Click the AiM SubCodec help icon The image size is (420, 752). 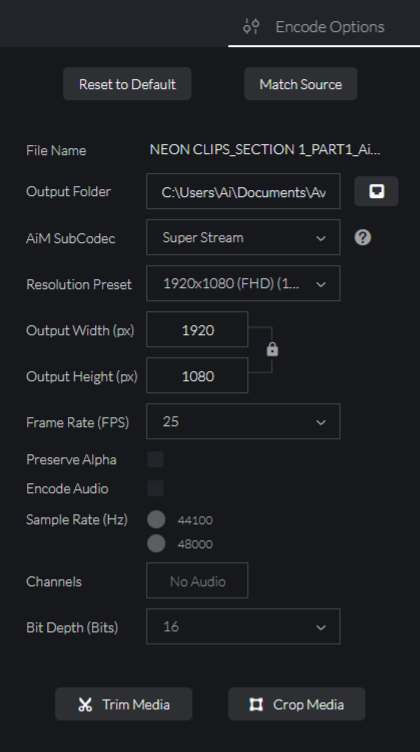click(x=362, y=237)
